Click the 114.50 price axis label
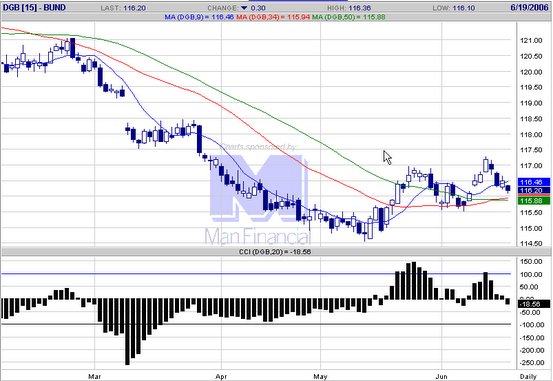 (531, 244)
